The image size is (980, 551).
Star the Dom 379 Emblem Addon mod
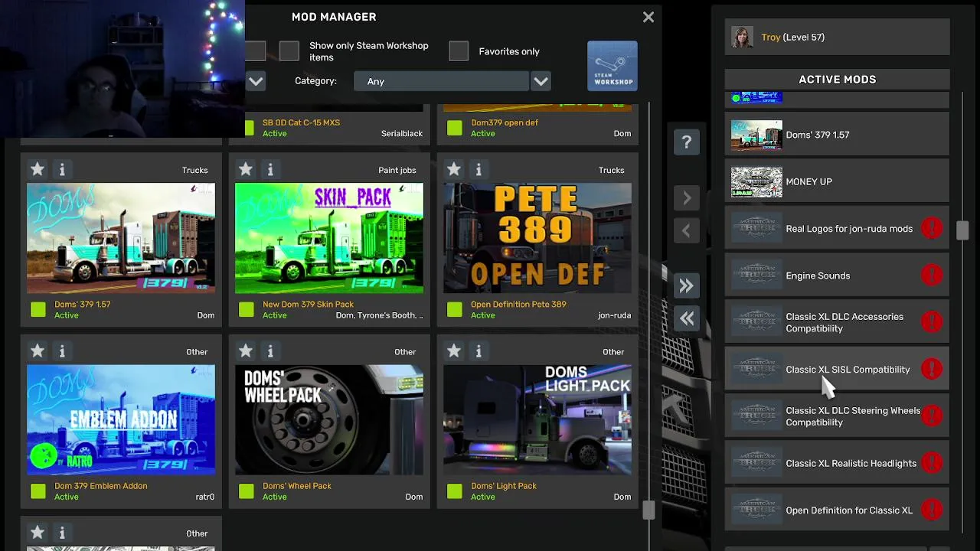(x=38, y=350)
